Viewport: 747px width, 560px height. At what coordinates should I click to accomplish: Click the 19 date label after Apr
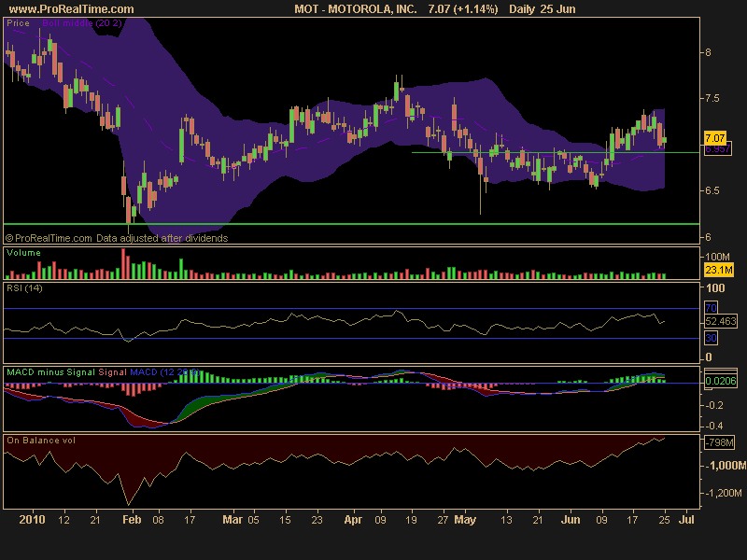411,520
